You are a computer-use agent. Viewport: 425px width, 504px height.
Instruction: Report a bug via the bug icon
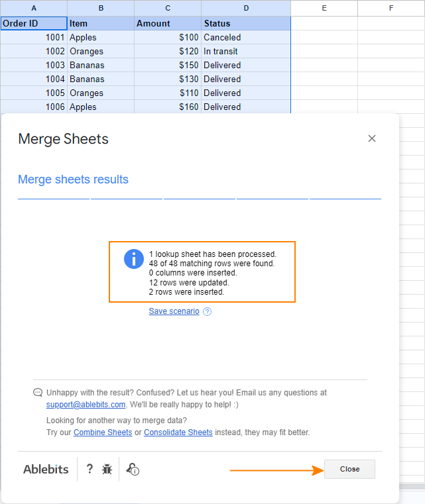(x=107, y=470)
